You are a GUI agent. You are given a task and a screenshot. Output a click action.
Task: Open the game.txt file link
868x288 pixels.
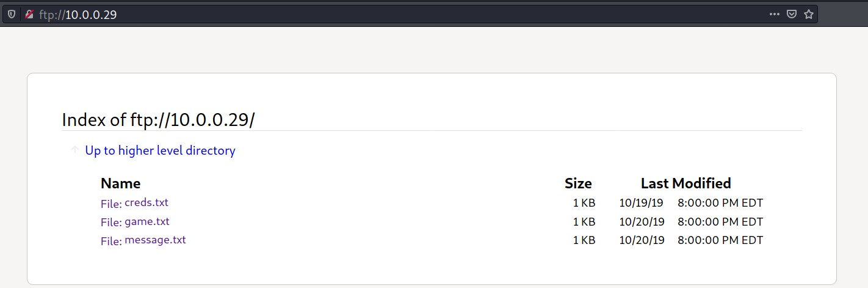click(147, 221)
